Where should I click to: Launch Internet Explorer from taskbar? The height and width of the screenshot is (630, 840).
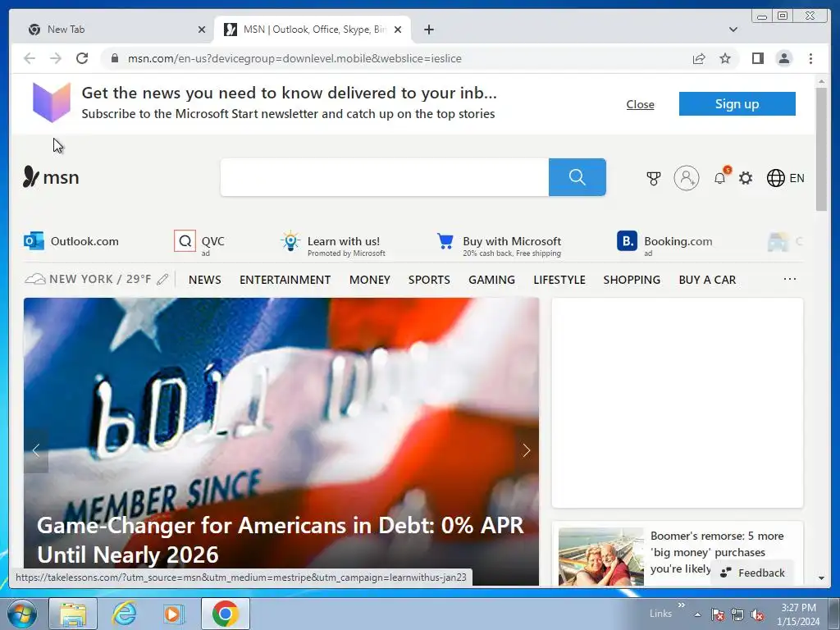[124, 614]
